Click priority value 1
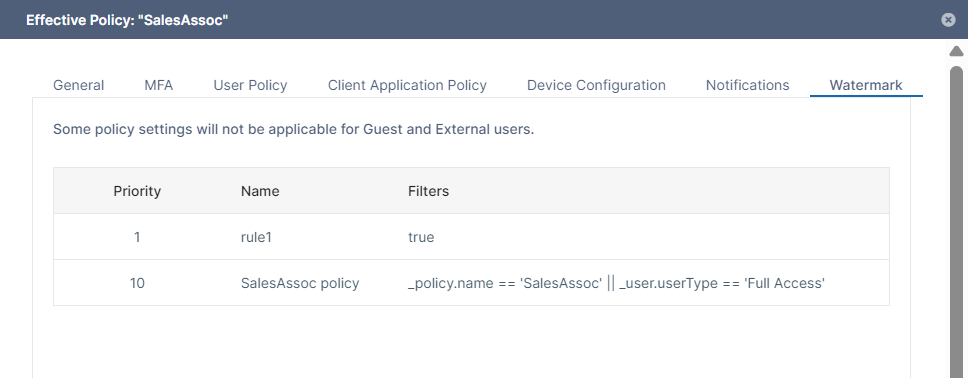 tap(137, 237)
